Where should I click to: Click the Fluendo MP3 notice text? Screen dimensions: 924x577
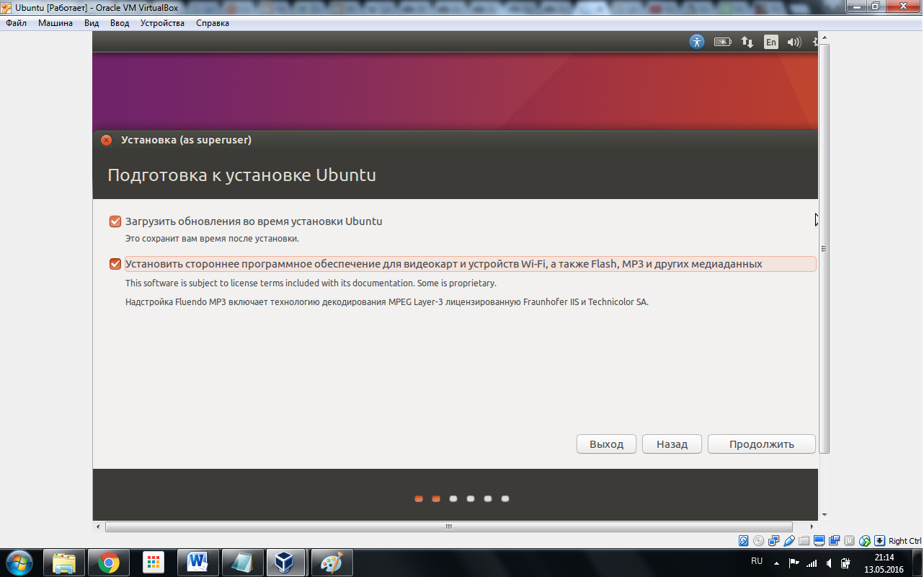[387, 302]
